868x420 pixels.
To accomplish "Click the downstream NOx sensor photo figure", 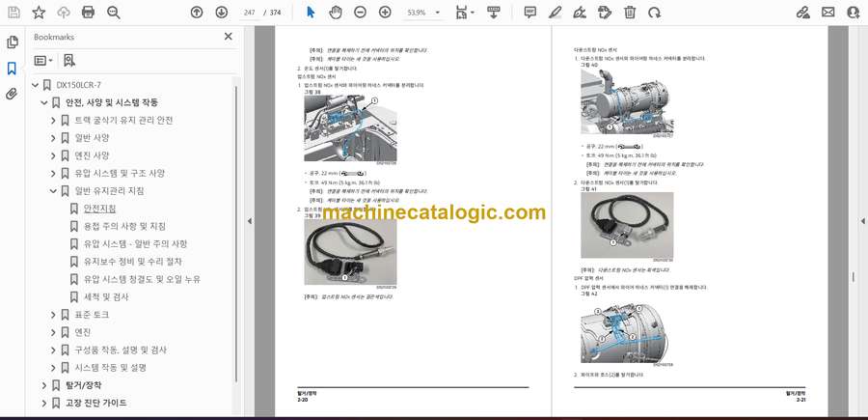I will [627, 225].
